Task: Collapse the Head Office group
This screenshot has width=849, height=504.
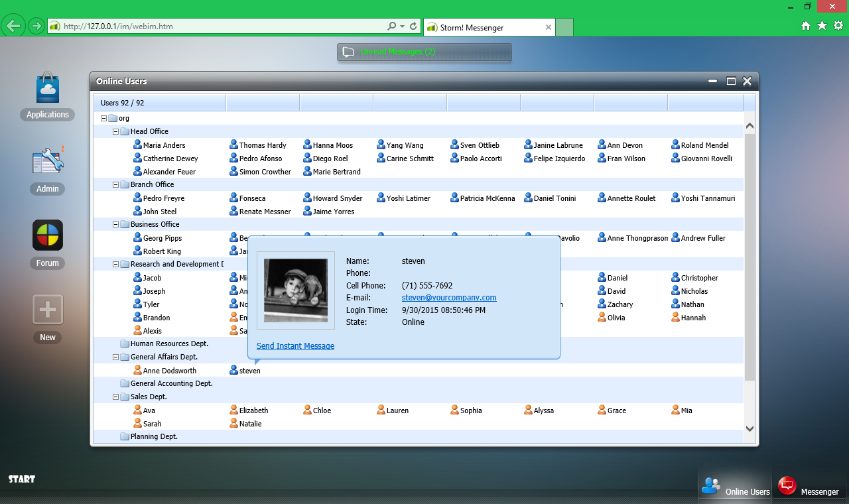Action: pyautogui.click(x=116, y=132)
